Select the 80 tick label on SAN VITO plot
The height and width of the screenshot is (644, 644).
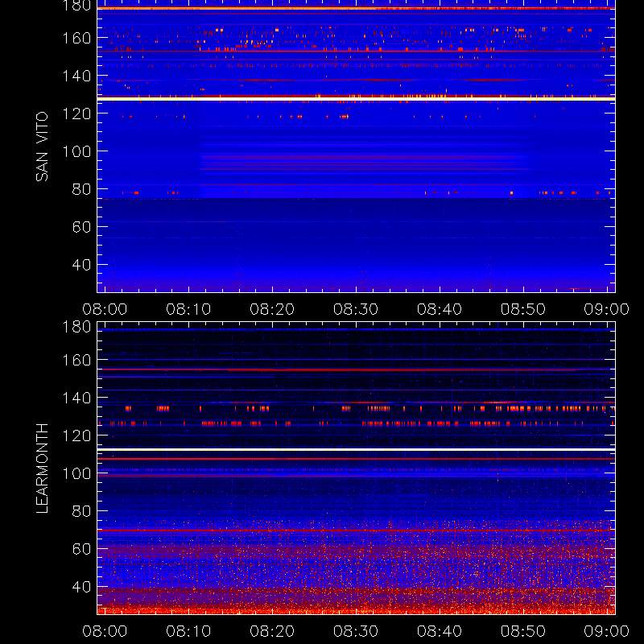82,189
